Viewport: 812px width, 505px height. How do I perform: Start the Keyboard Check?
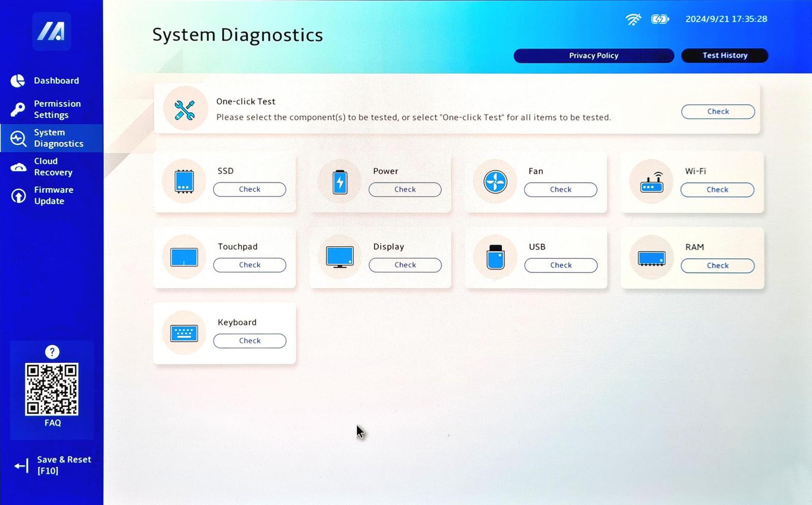tap(250, 341)
